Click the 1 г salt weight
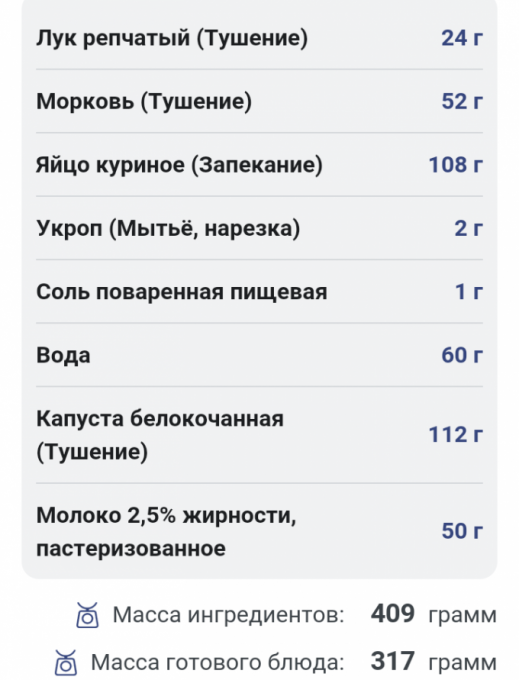This screenshot has height=680, width=519. coord(469,291)
